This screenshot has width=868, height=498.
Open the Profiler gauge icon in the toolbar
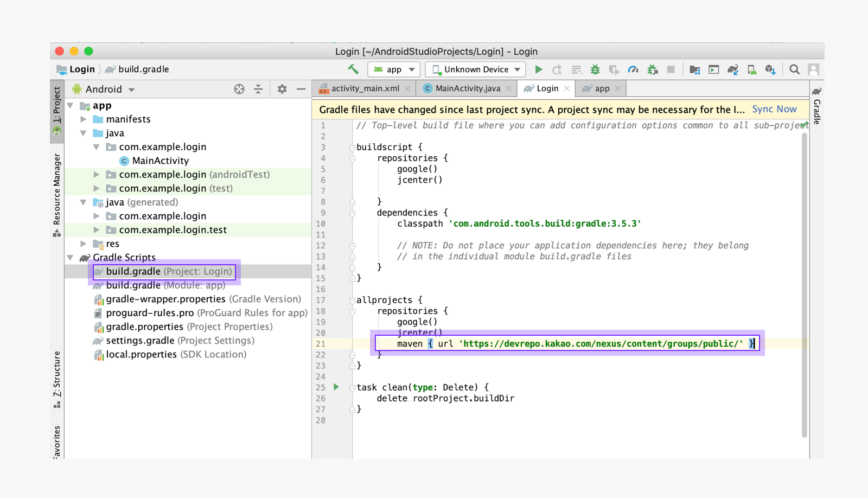(633, 69)
